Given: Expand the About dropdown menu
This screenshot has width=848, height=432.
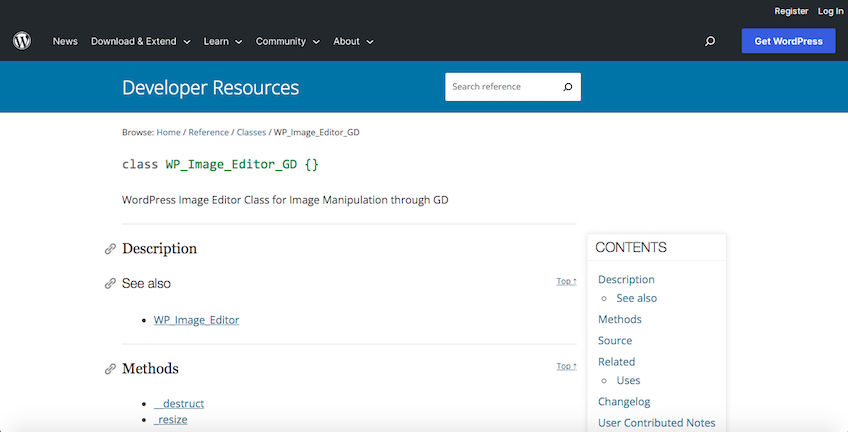Looking at the screenshot, I should 353,41.
